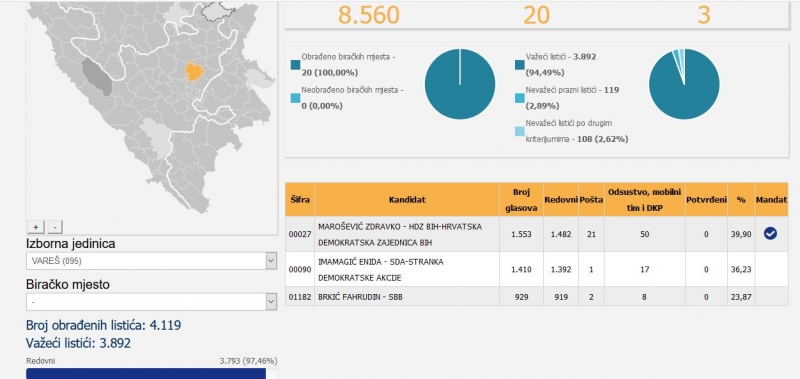Click the Nevažeći prazni listići legend square
The height and width of the screenshot is (379, 800).
(x=519, y=98)
